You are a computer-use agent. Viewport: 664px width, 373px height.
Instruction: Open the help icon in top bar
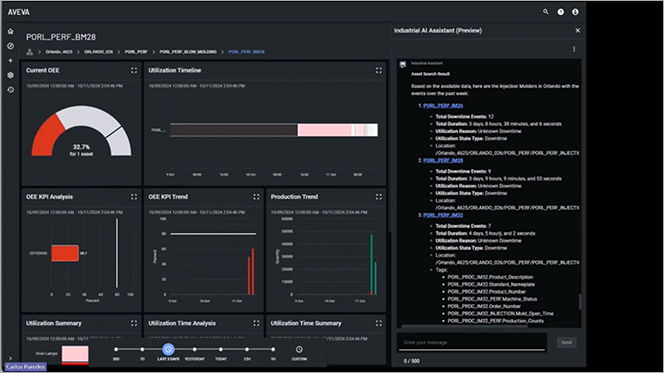point(560,12)
